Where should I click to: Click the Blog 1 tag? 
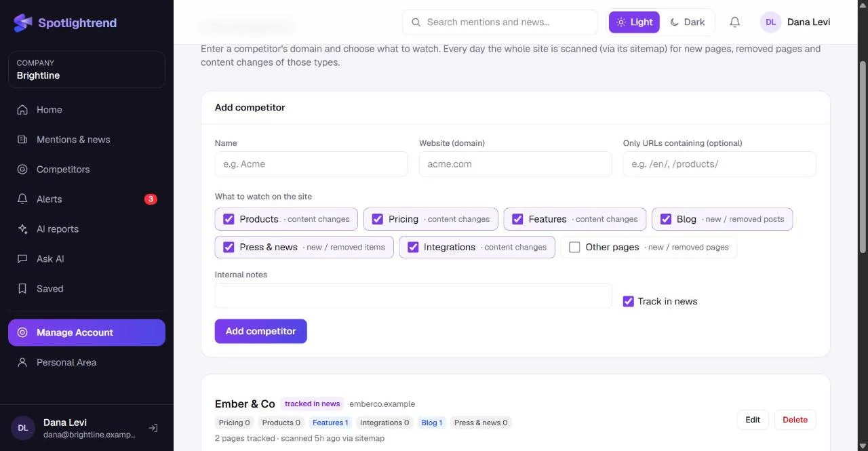(431, 423)
